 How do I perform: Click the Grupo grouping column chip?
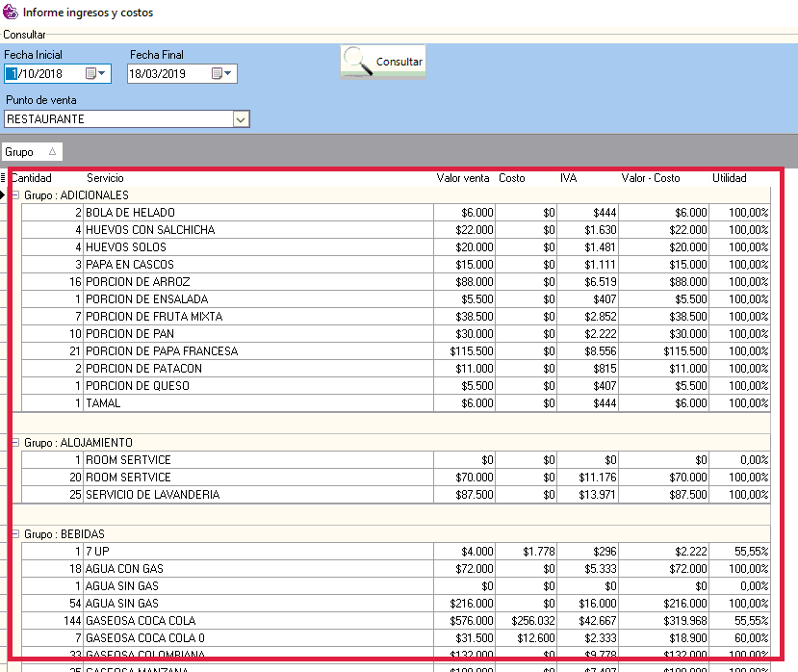pos(32,152)
